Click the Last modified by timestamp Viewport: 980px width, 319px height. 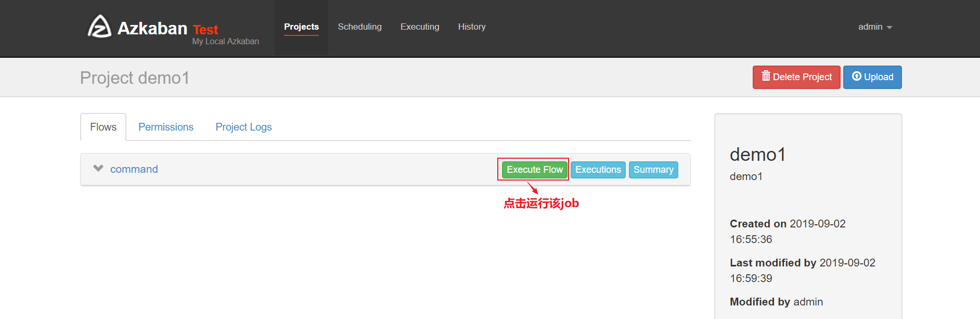point(803,271)
